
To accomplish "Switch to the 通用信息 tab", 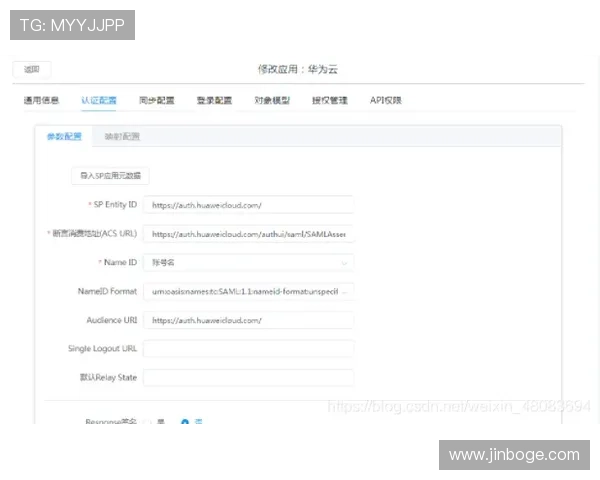I will coord(41,100).
